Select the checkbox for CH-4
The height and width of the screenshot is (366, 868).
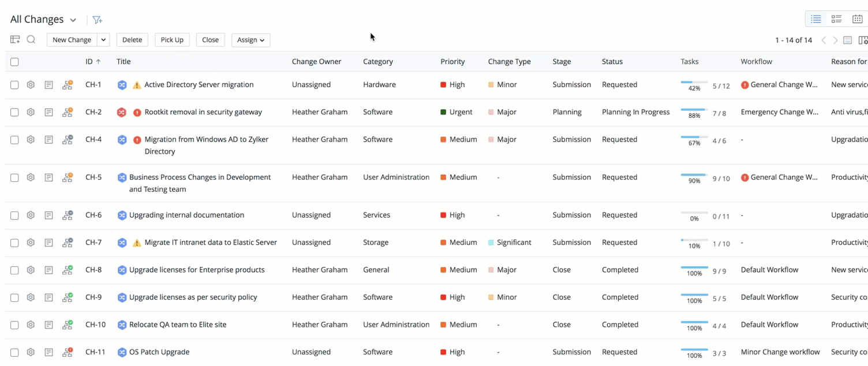[x=14, y=140]
